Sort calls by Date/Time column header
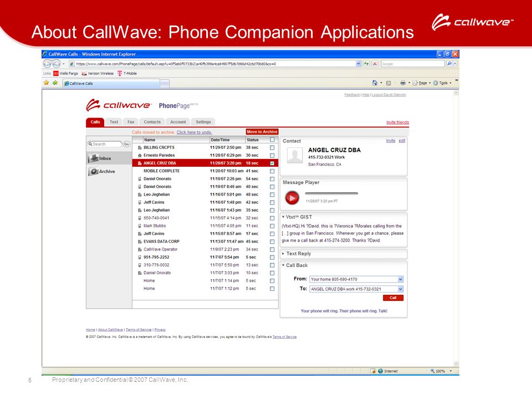532x399 pixels. tap(220, 140)
